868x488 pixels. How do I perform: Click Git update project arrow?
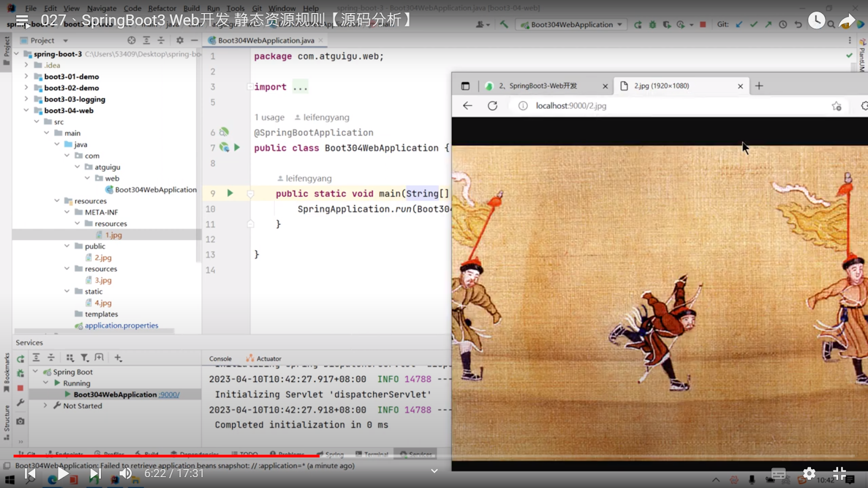coord(739,24)
